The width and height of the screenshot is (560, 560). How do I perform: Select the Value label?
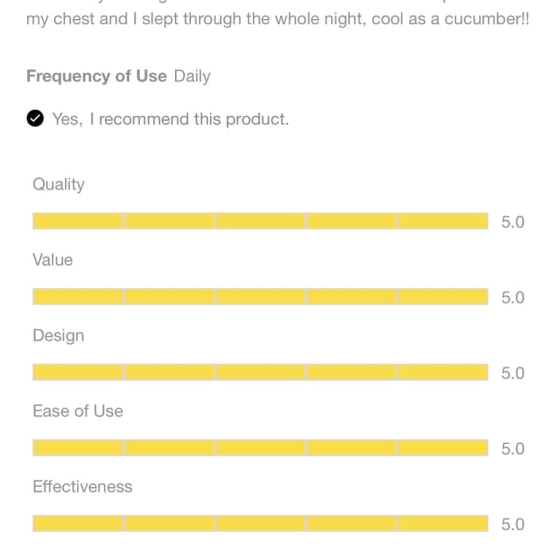pyautogui.click(x=52, y=260)
